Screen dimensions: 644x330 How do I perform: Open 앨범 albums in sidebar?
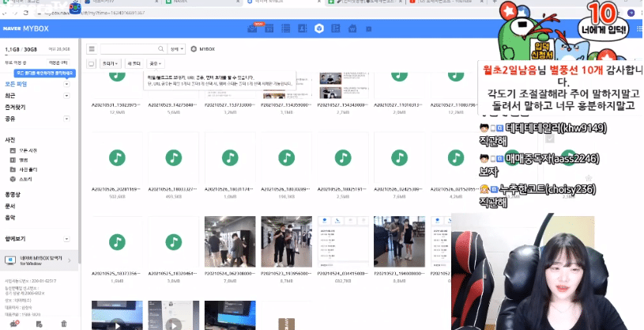pyautogui.click(x=19, y=160)
